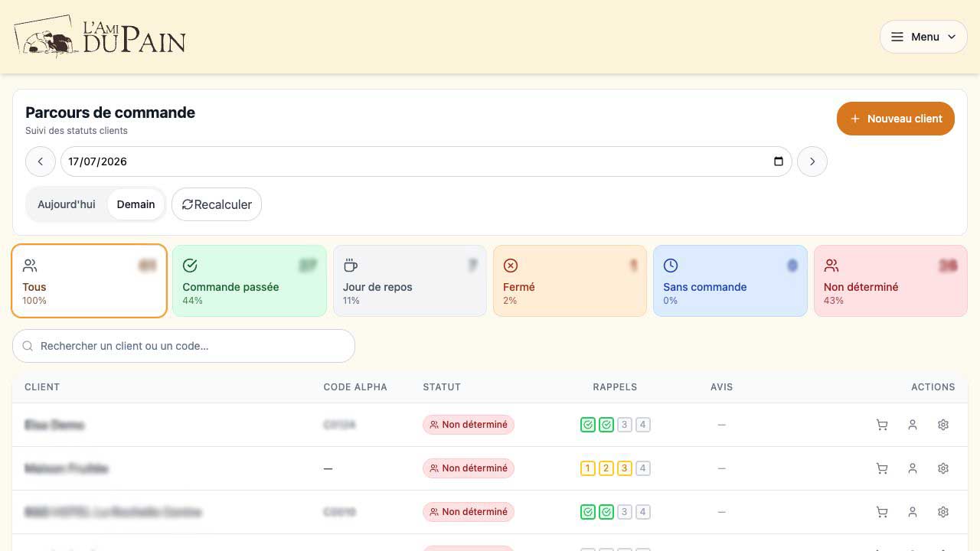Click the Non déterminé status badge in the third row

click(x=469, y=512)
